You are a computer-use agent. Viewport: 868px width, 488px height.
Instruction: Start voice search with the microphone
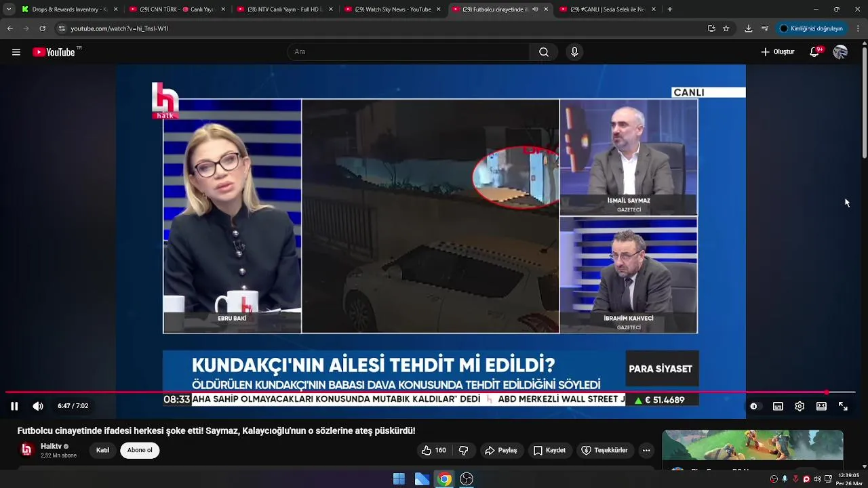[x=574, y=52]
